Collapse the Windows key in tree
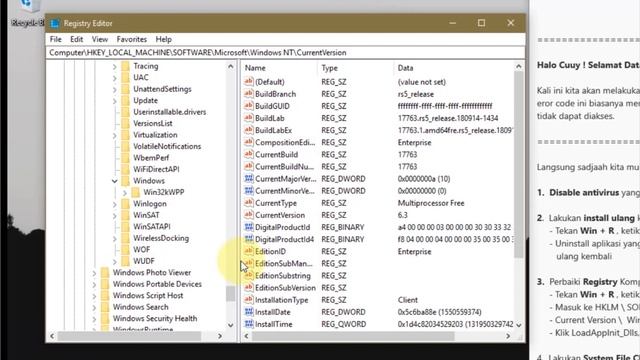The height and width of the screenshot is (360, 640). coord(115,181)
